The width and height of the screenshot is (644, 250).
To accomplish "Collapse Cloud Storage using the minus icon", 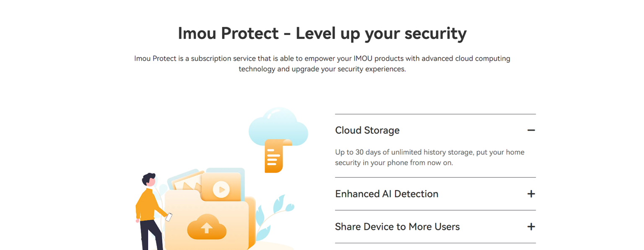I will point(531,130).
